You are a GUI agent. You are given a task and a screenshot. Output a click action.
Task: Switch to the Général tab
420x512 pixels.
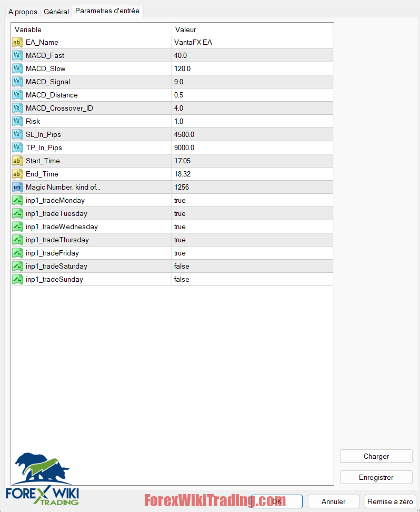56,12
